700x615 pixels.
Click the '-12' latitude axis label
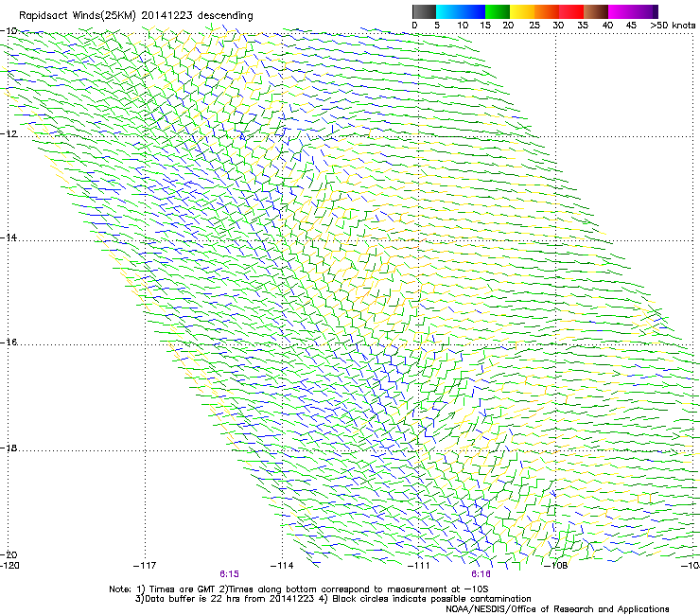[9, 134]
